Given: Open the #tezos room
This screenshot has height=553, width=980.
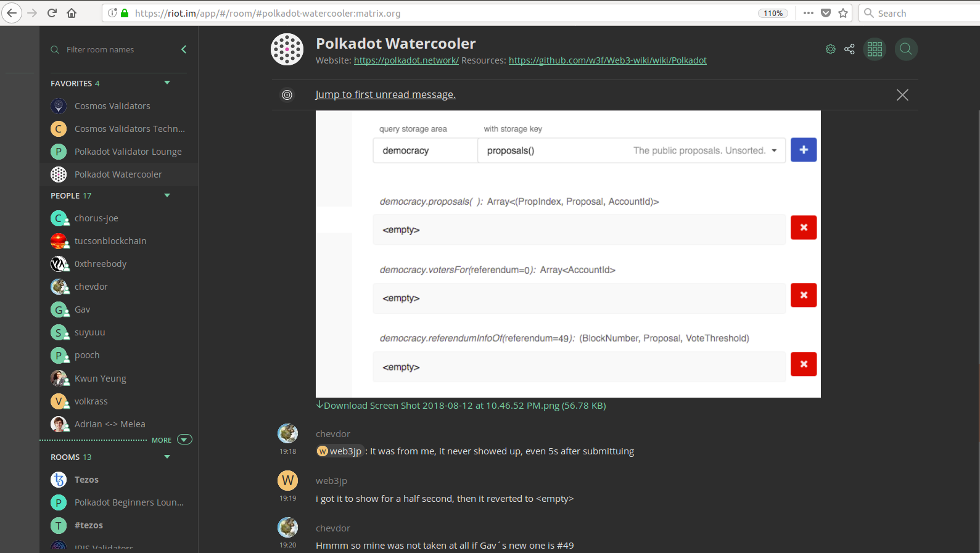Looking at the screenshot, I should (x=118, y=525).
